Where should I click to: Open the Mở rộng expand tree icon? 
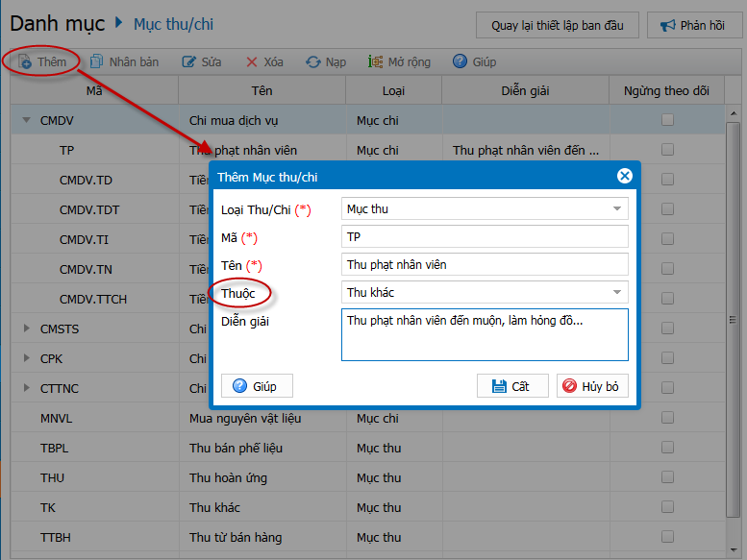375,61
